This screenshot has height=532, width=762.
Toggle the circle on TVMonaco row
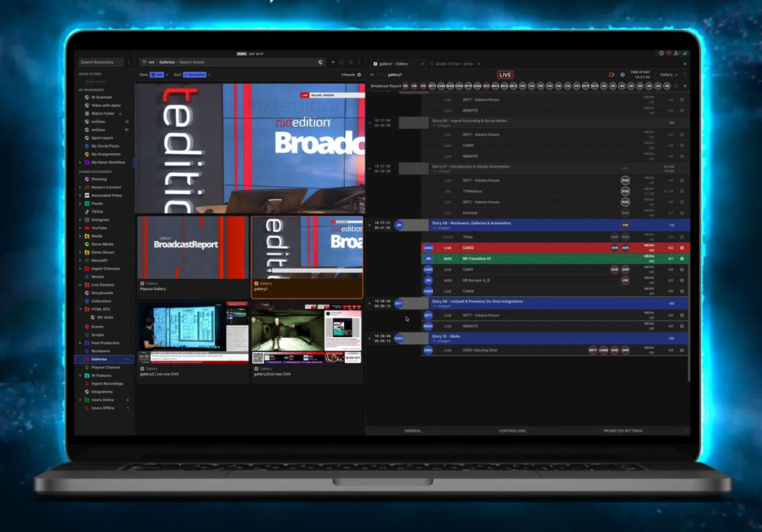click(682, 191)
